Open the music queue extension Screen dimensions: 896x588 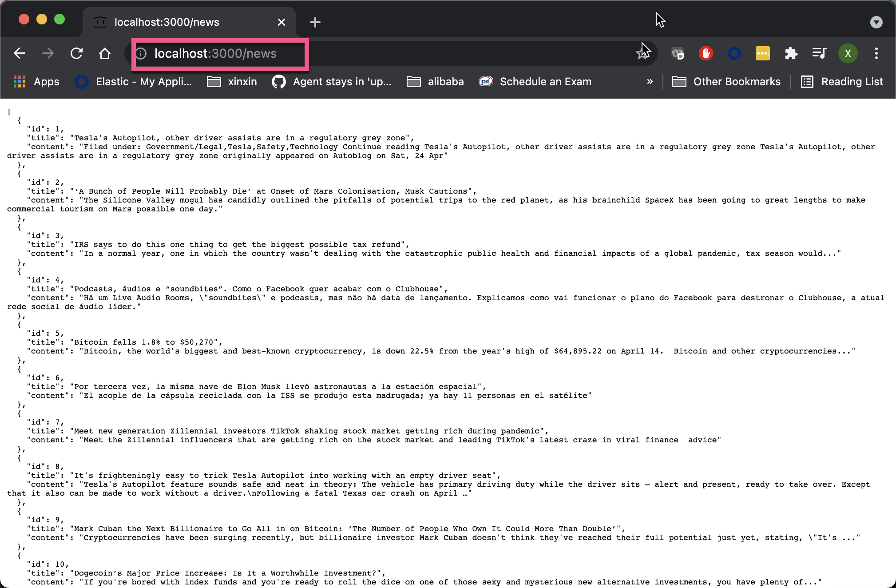(x=819, y=53)
